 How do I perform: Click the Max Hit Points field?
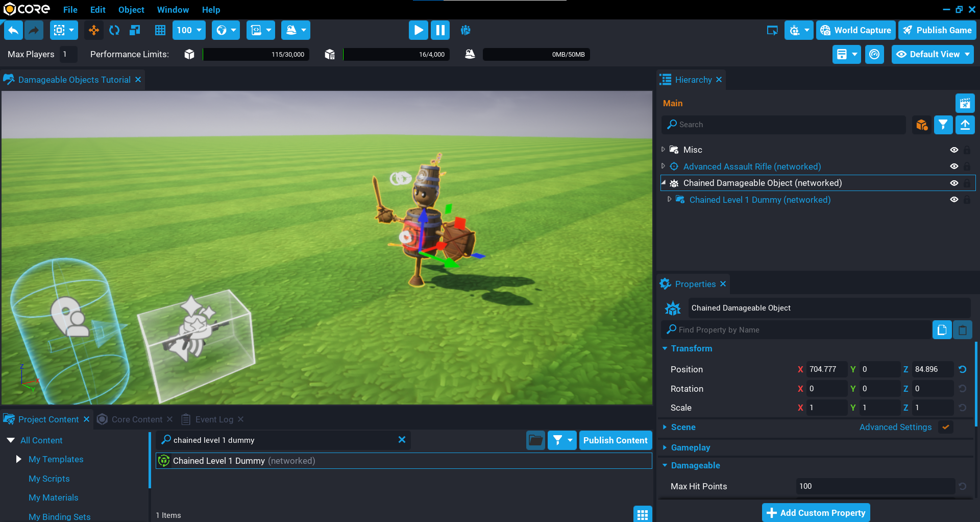click(875, 486)
